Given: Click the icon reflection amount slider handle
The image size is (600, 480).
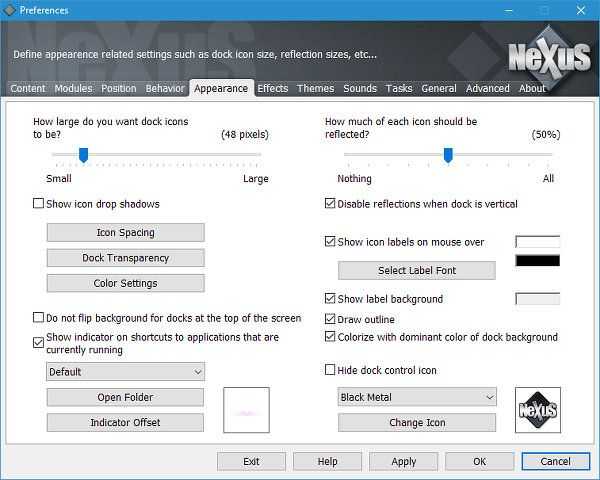Looking at the screenshot, I should coord(448,154).
